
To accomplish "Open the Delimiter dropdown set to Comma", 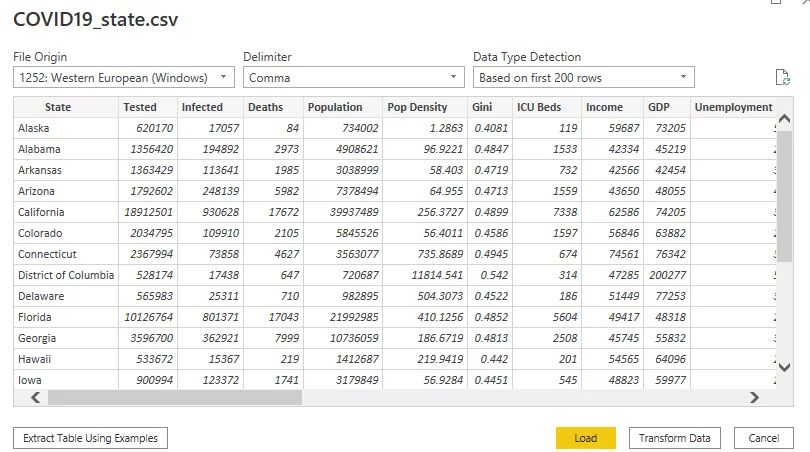I will [354, 77].
